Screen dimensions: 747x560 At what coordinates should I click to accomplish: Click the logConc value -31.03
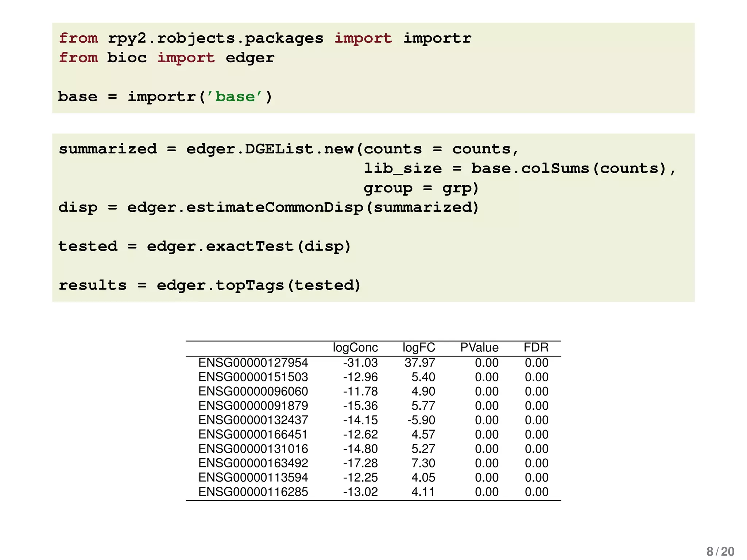click(x=360, y=363)
